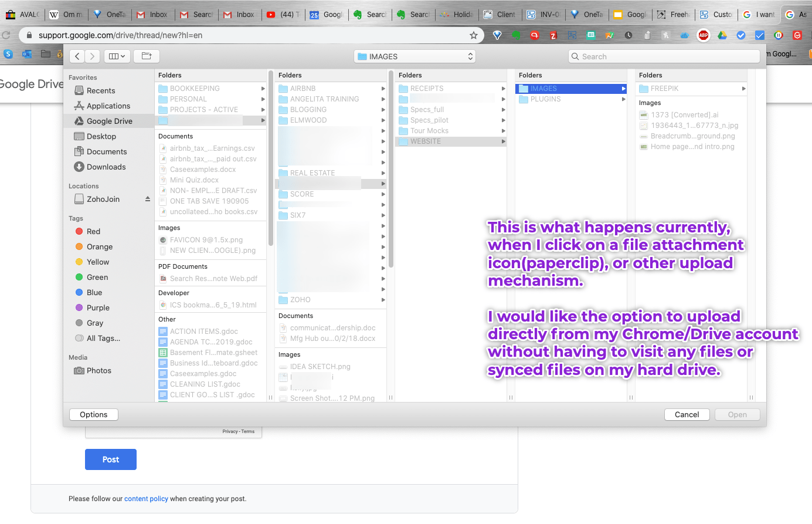Open the IMAGES path dropdown
The image size is (812, 524).
415,56
